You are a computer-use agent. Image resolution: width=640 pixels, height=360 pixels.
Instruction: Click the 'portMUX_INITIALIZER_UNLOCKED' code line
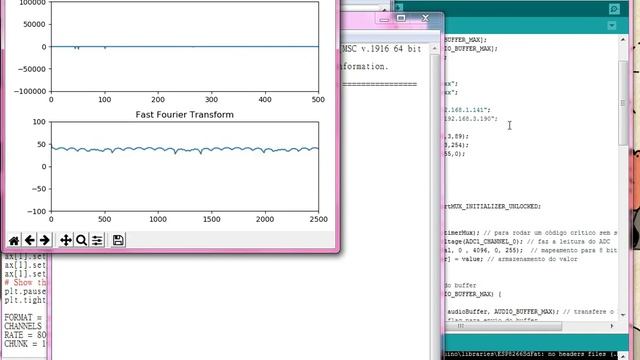click(x=493, y=207)
